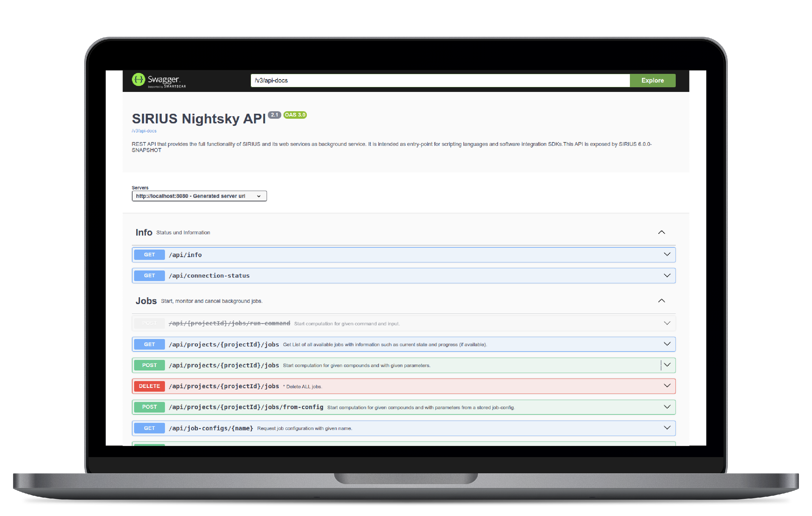Click the Servers label
Image resolution: width=812 pixels, height=516 pixels.
140,188
